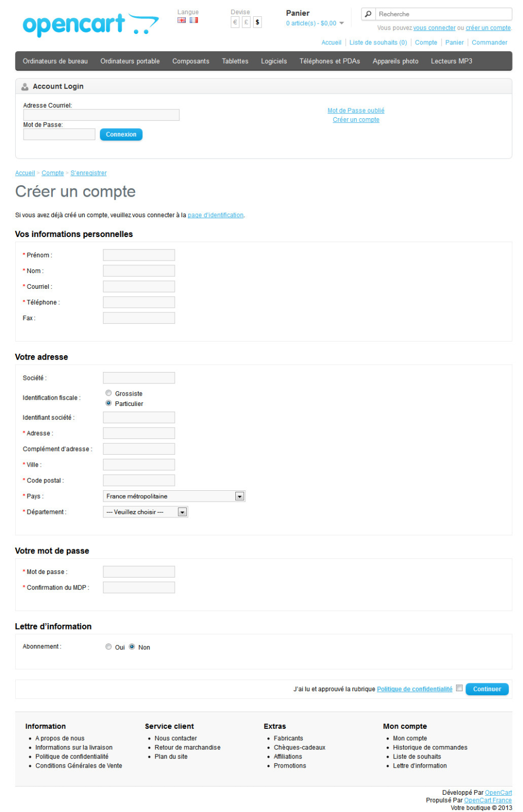Image resolution: width=523 pixels, height=812 pixels.
Task: Click the search magnifier icon
Action: 368,14
